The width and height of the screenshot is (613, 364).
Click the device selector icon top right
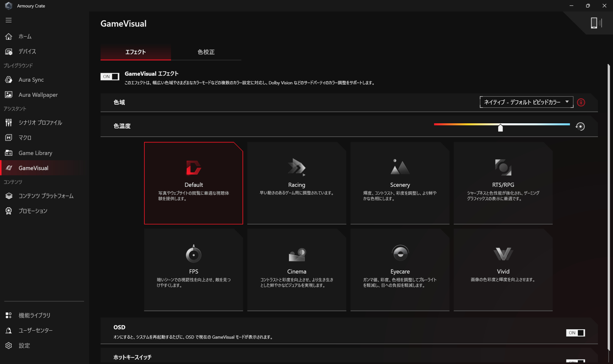pos(595,23)
